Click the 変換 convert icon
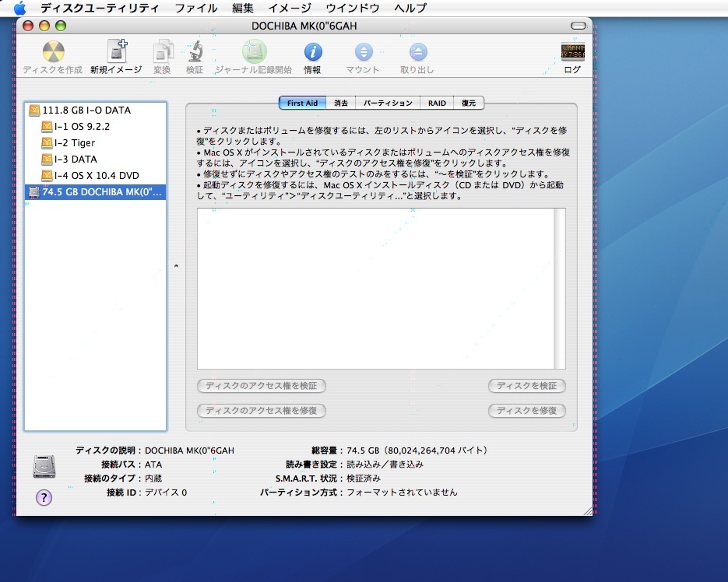Viewport: 728px width, 582px height. pos(162,51)
